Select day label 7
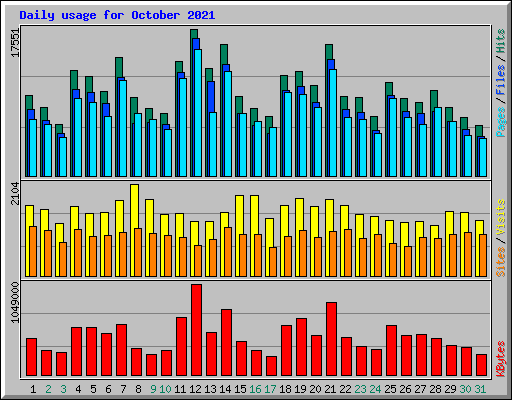512x400 pixels. click(123, 389)
